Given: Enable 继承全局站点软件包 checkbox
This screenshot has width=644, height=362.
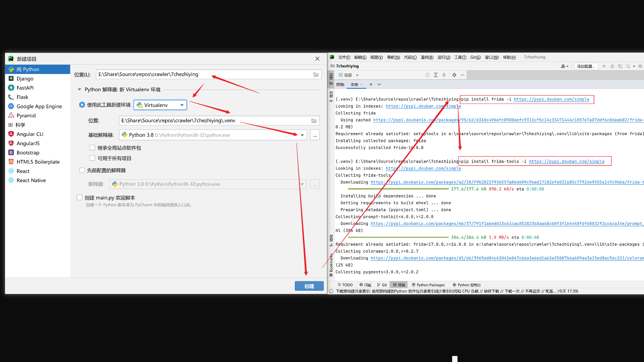Looking at the screenshot, I should click(x=92, y=147).
